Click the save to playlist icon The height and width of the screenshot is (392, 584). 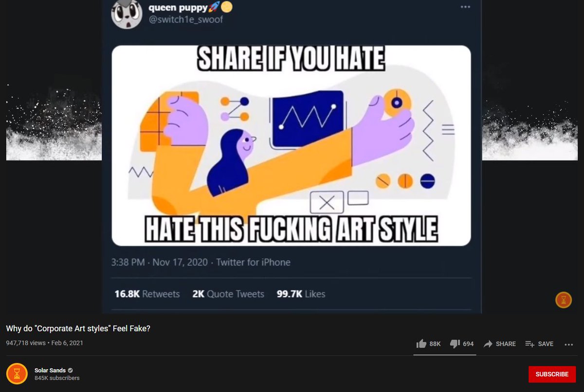(530, 344)
